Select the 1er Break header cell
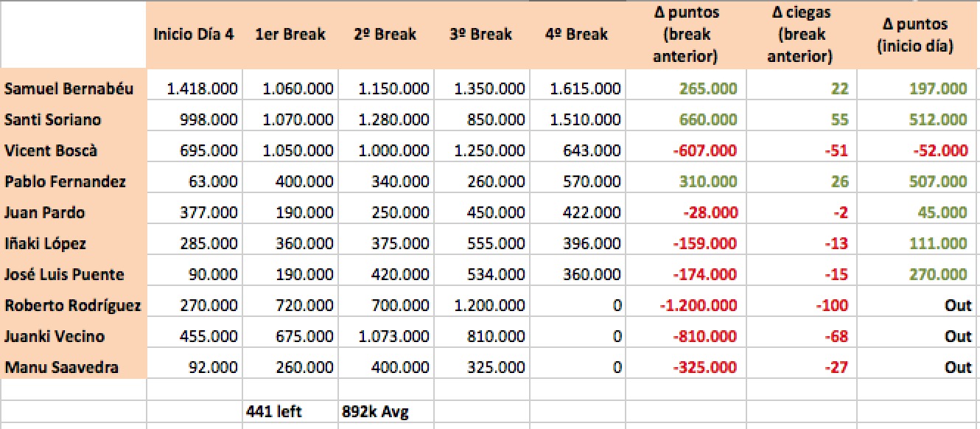980x429 pixels. [290, 35]
